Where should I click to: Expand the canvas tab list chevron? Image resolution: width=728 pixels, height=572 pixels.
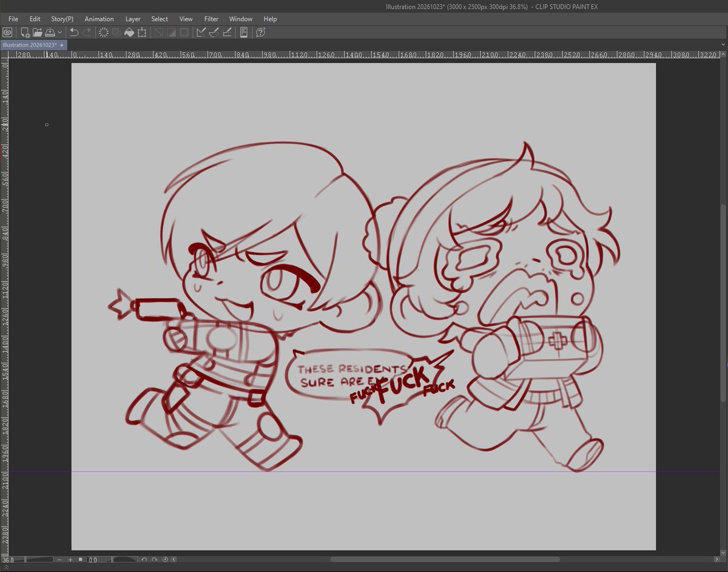pos(723,45)
